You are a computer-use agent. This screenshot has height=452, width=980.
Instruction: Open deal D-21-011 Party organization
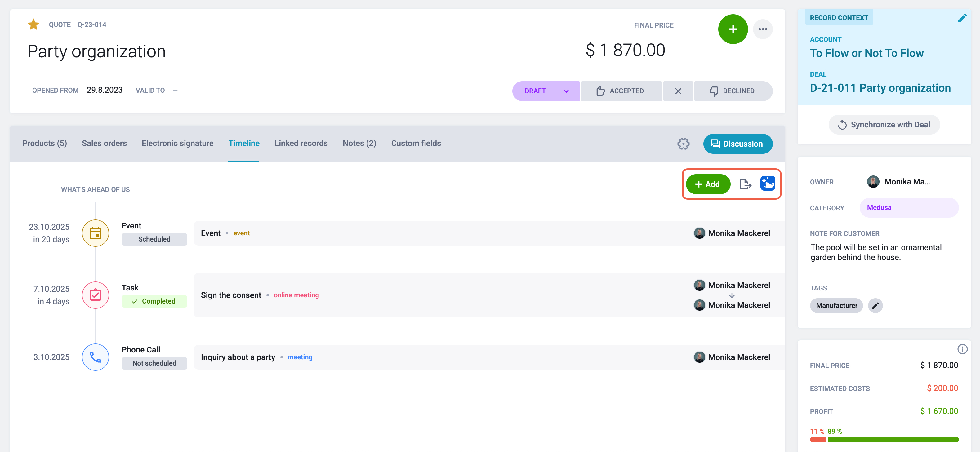point(880,88)
